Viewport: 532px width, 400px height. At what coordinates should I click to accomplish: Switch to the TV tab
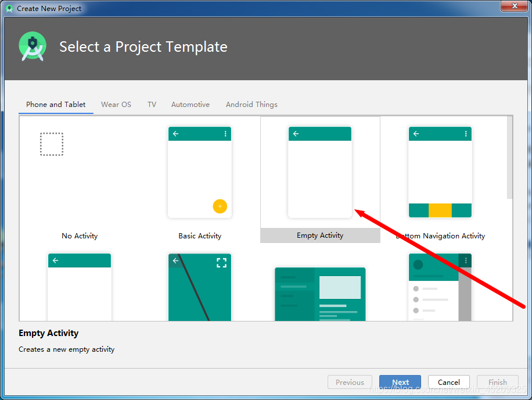(152, 105)
